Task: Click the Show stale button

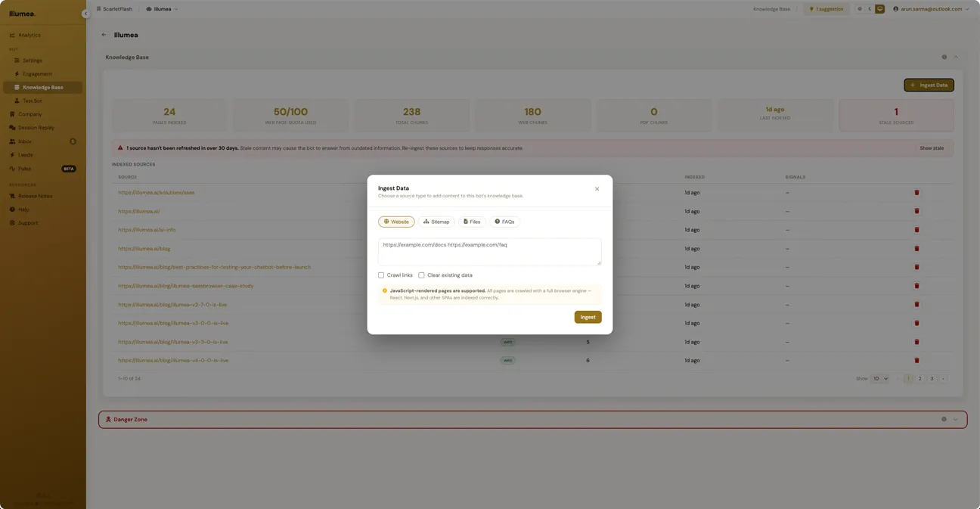Action: tap(932, 148)
